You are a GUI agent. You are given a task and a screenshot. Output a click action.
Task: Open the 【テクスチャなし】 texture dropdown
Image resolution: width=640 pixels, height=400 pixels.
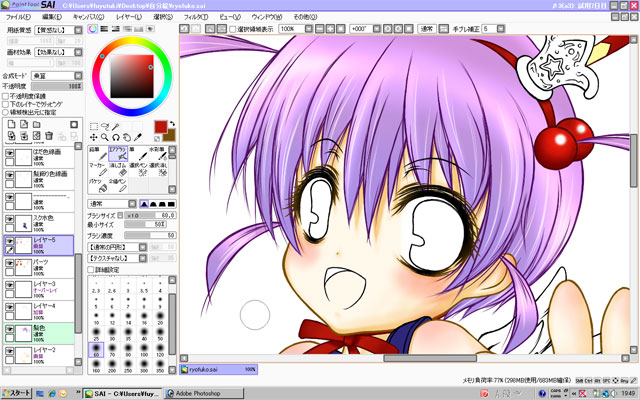click(117, 258)
